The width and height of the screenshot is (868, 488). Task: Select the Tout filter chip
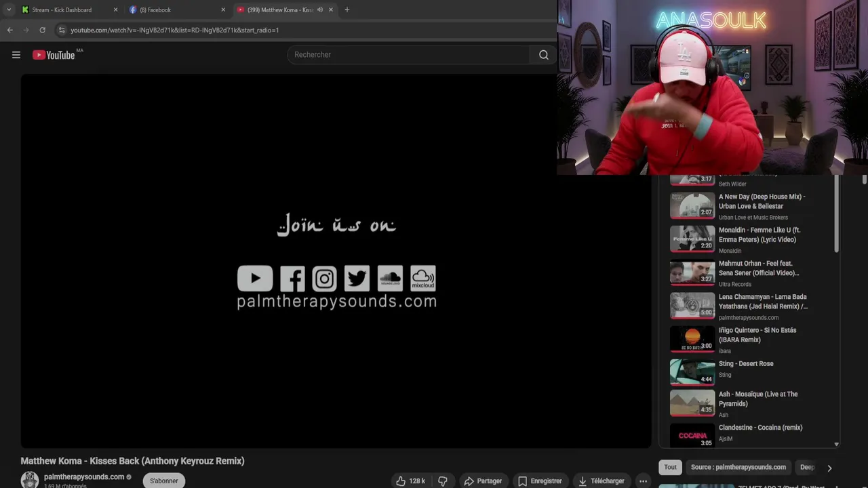coord(670,467)
